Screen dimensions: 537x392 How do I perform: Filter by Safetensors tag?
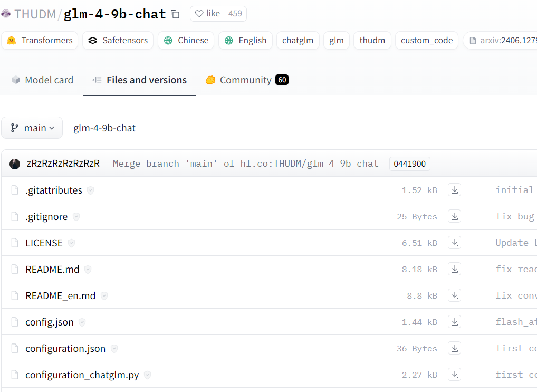[118, 41]
